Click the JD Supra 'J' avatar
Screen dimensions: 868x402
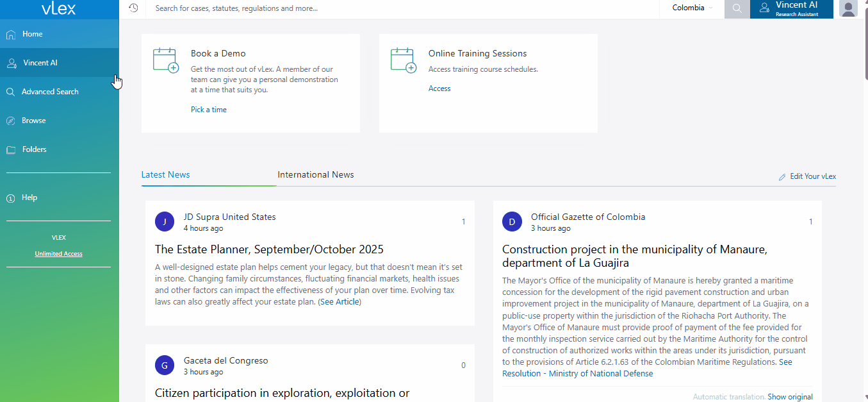(165, 222)
